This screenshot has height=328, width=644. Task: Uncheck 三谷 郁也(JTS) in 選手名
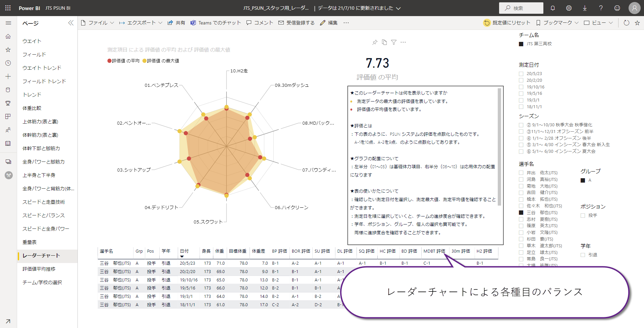(x=521, y=212)
